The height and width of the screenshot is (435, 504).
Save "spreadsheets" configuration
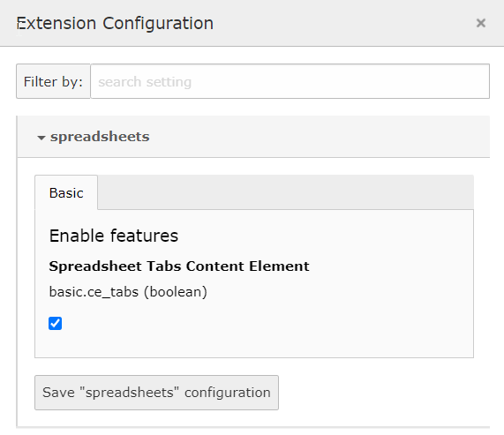click(156, 393)
